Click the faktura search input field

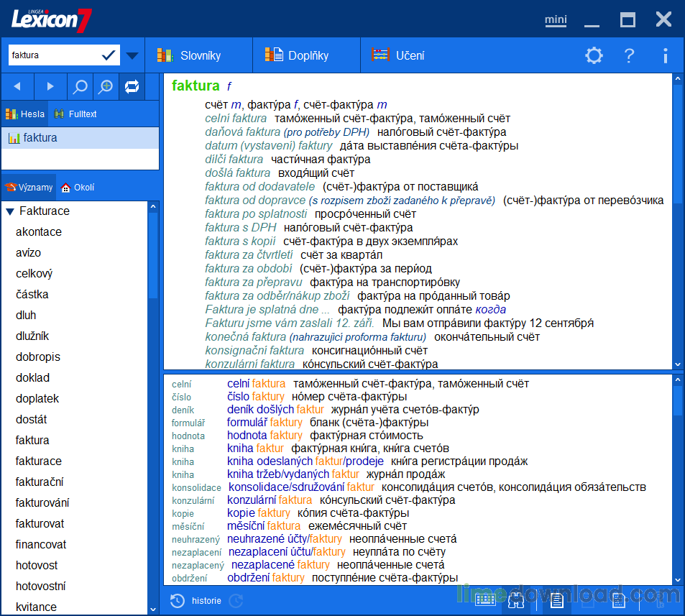click(x=54, y=55)
